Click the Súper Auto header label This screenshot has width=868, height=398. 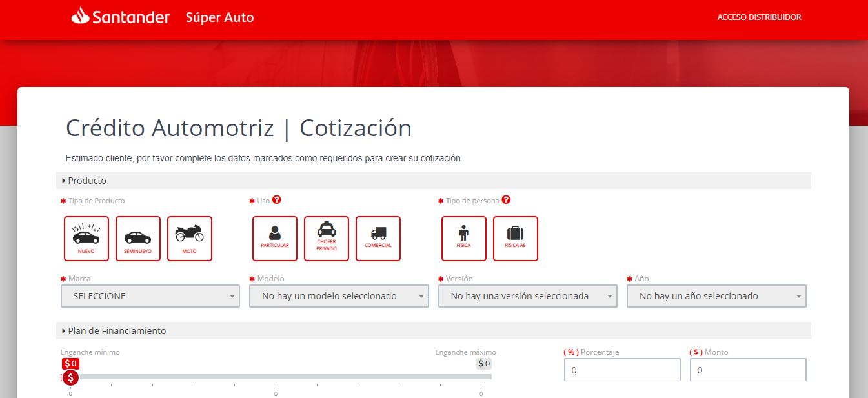pyautogui.click(x=219, y=17)
